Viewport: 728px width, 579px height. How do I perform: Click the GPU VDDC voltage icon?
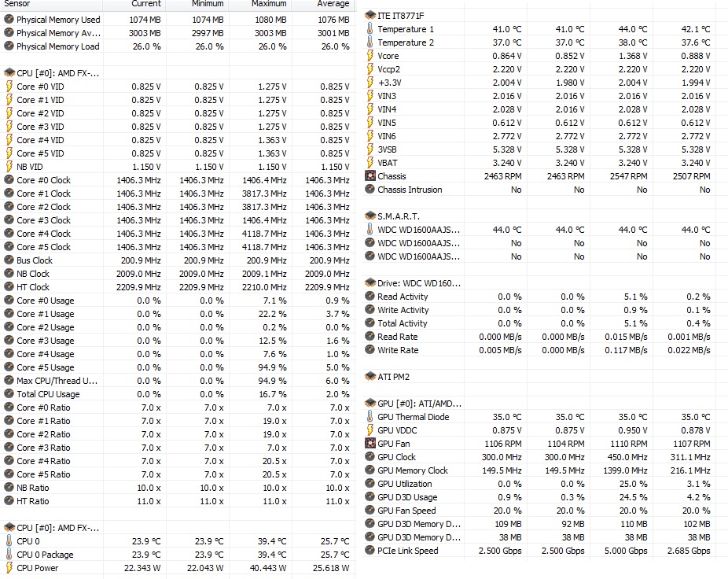click(370, 430)
